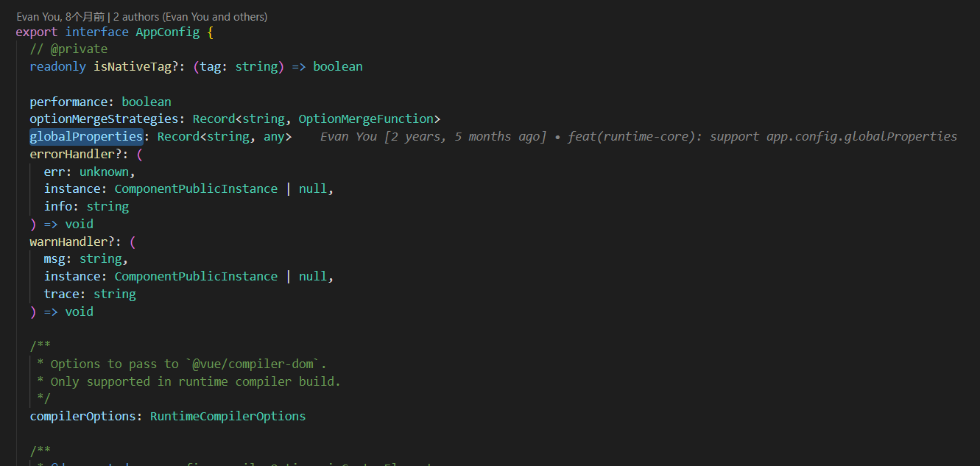The width and height of the screenshot is (980, 466).
Task: Click the trace parameter in warnHandler
Action: tap(61, 294)
